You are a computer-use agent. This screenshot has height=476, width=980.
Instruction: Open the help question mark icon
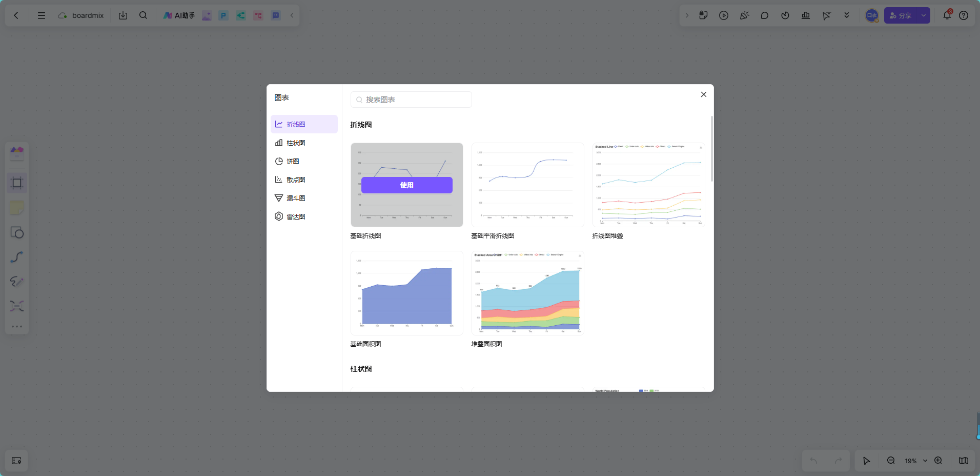pos(964,15)
